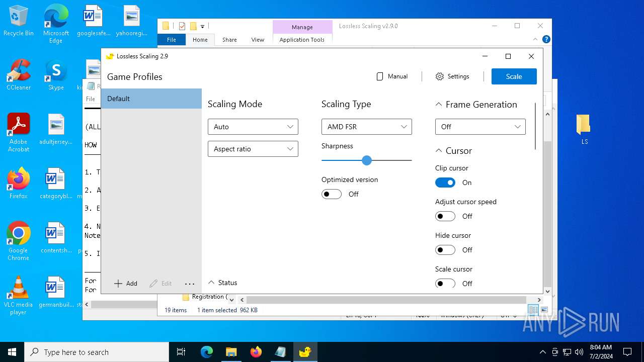
Task: Click the taskbar search box
Action: click(97, 352)
